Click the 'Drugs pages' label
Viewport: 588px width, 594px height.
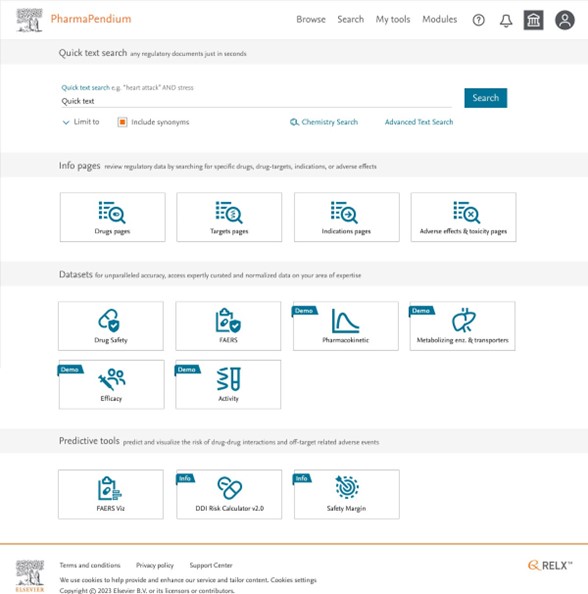112,231
